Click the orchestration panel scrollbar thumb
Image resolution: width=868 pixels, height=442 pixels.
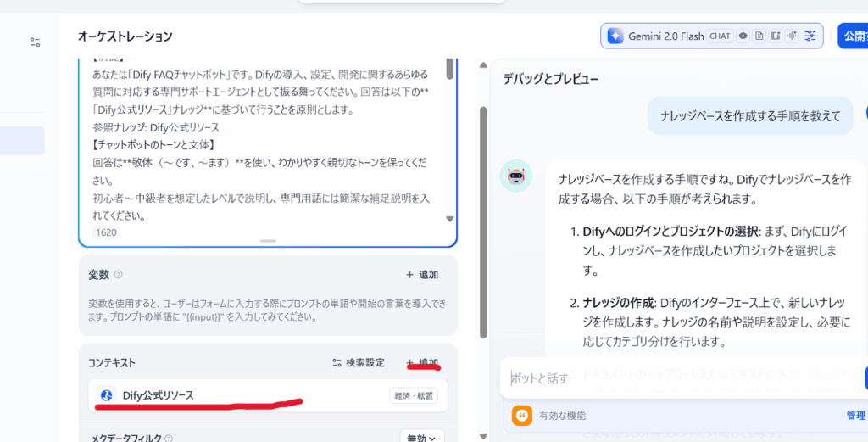(483, 222)
